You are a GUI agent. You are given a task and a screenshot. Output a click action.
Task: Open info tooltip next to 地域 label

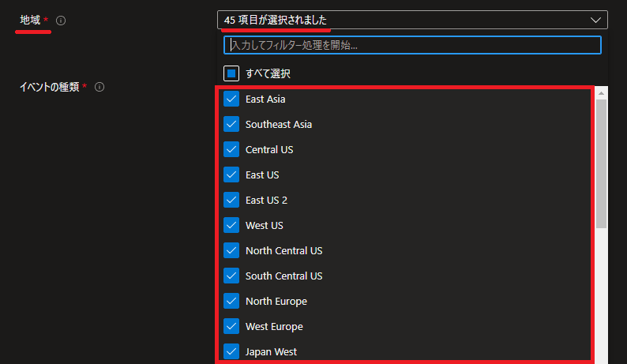(61, 21)
